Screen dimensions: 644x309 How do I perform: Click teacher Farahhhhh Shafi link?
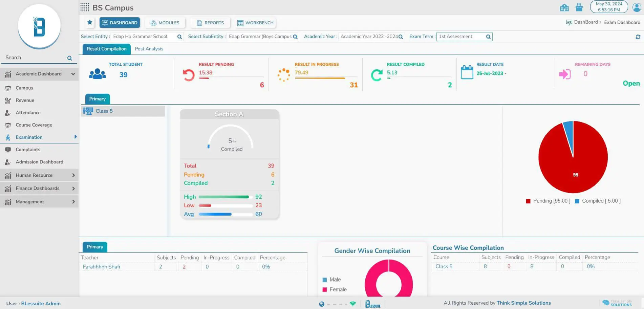tap(101, 267)
